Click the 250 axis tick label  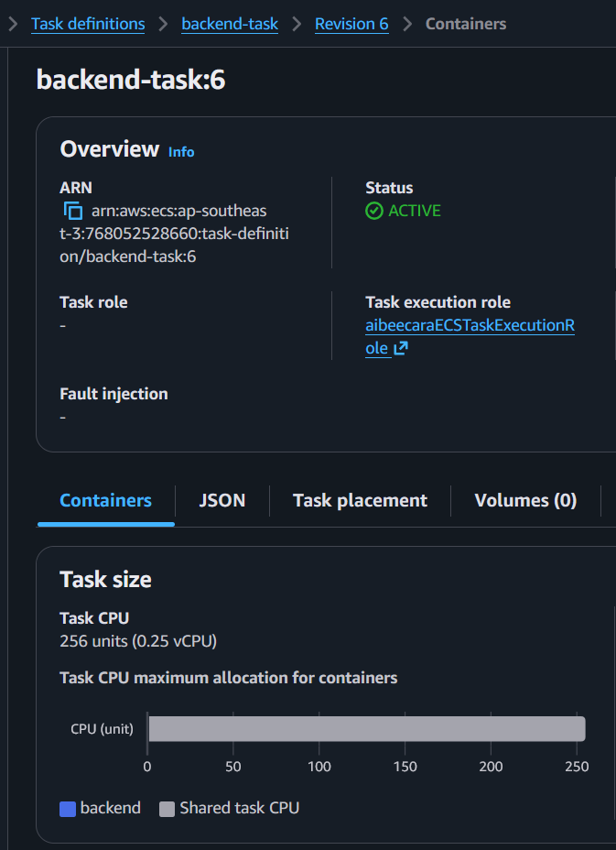tap(577, 767)
